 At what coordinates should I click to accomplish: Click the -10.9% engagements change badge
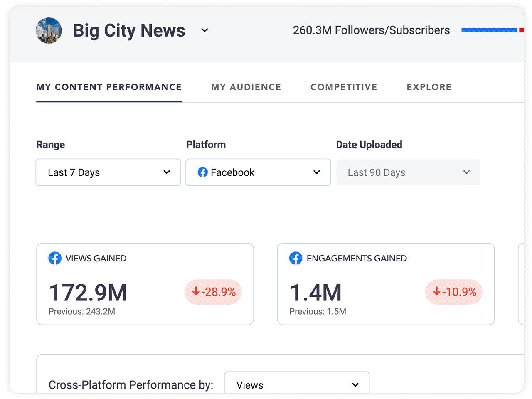tap(454, 292)
